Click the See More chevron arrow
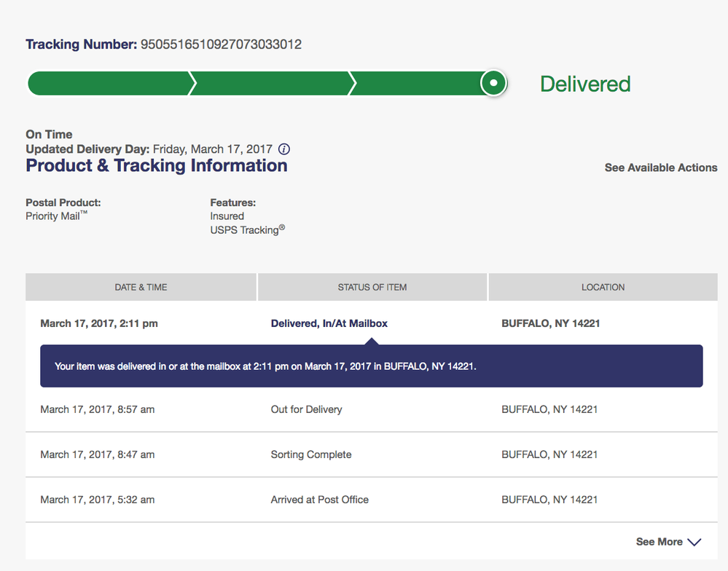 click(x=694, y=543)
